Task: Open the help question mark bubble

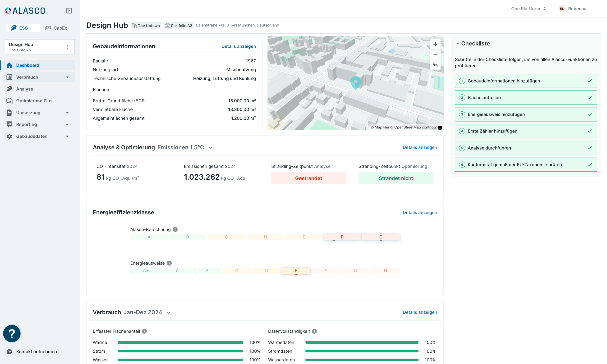Action: [12, 333]
